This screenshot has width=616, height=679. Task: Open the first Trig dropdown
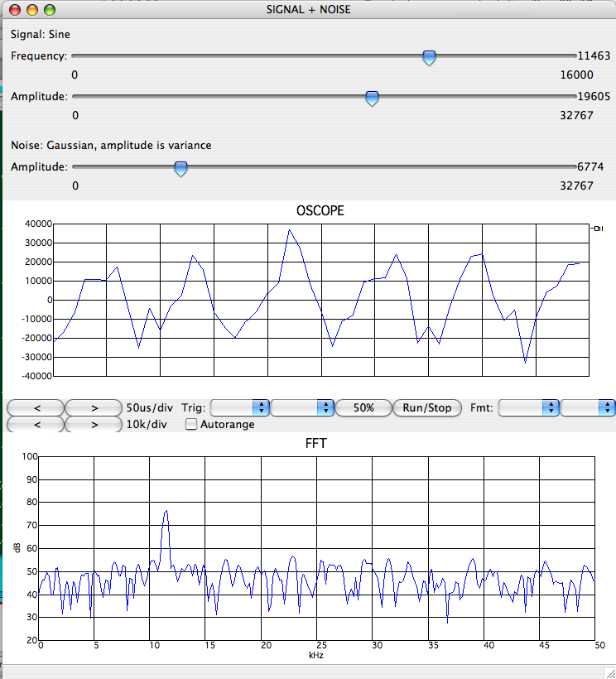pyautogui.click(x=241, y=407)
